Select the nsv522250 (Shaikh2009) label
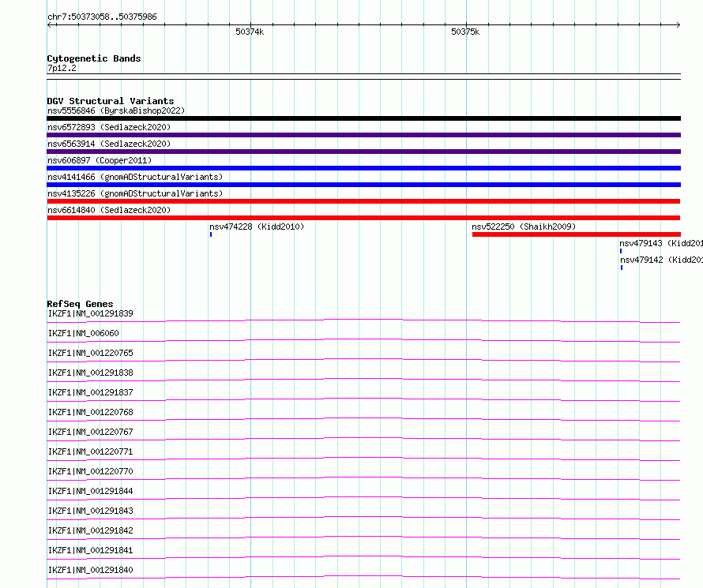The width and height of the screenshot is (703, 588). coord(524,227)
